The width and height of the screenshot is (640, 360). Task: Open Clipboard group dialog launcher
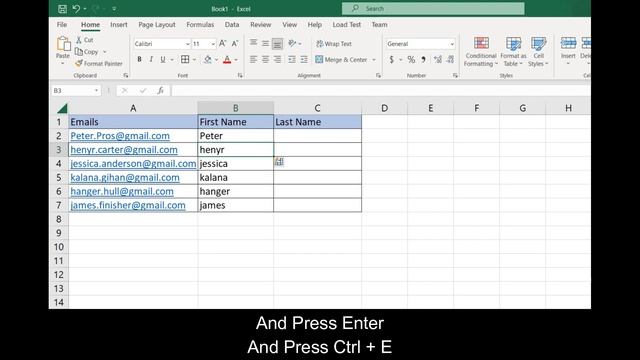[126, 76]
